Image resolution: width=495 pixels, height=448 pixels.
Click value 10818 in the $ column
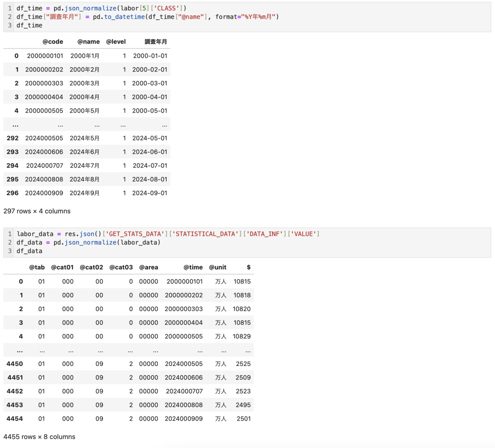tap(242, 295)
